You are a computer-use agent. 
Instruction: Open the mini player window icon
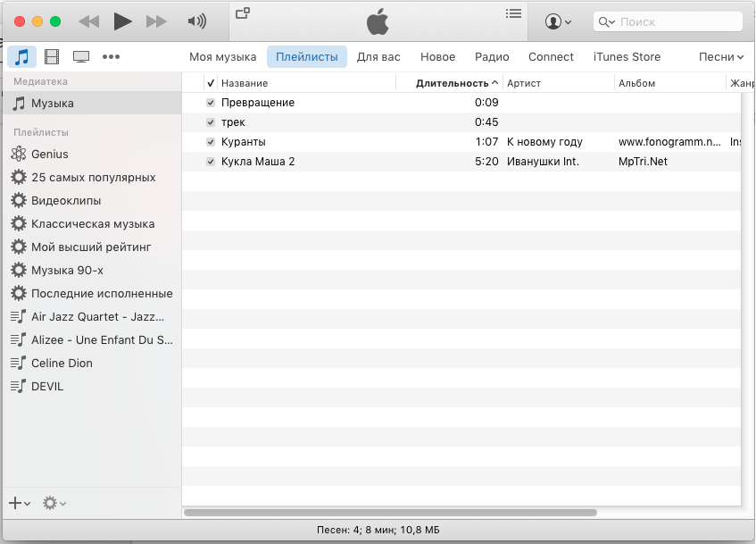pos(242,13)
